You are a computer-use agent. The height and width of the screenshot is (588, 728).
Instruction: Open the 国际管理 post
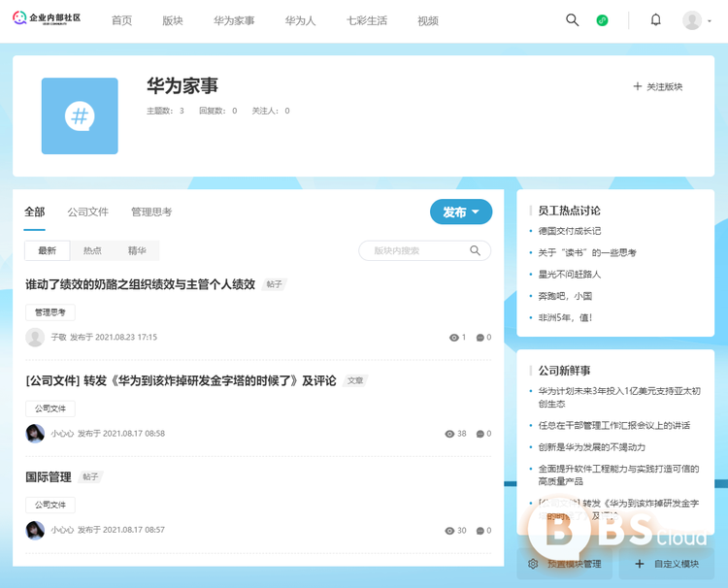coord(49,476)
